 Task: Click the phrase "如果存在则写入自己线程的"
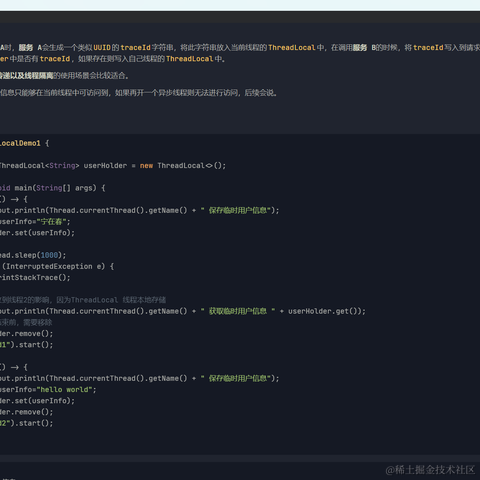(121, 59)
